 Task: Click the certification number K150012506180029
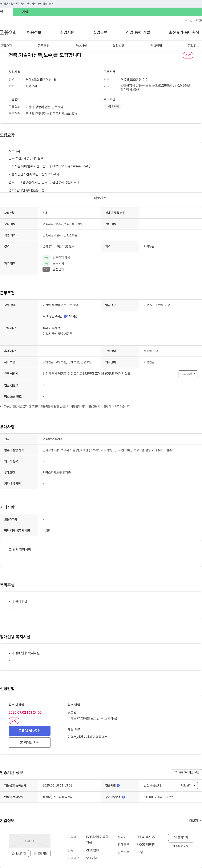coord(158,797)
